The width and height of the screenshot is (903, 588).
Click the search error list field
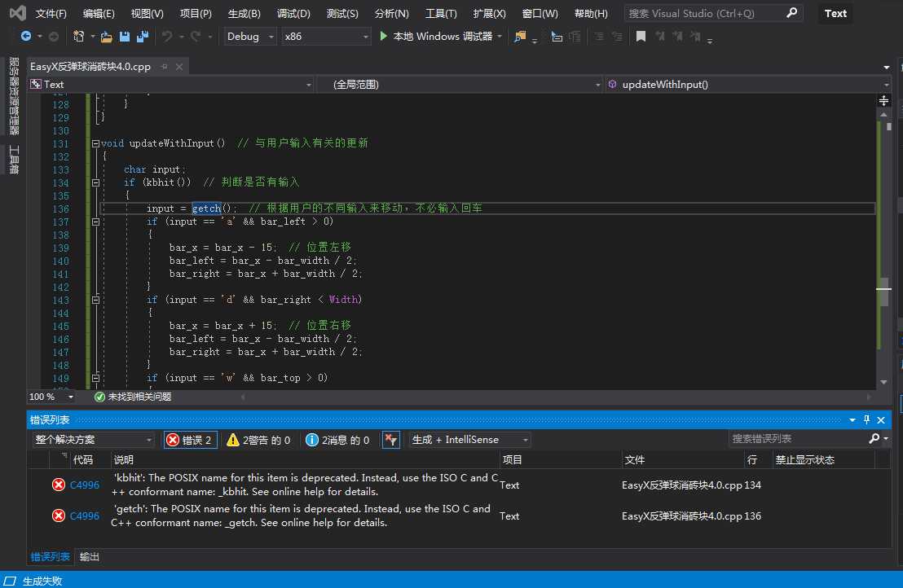pyautogui.click(x=798, y=438)
